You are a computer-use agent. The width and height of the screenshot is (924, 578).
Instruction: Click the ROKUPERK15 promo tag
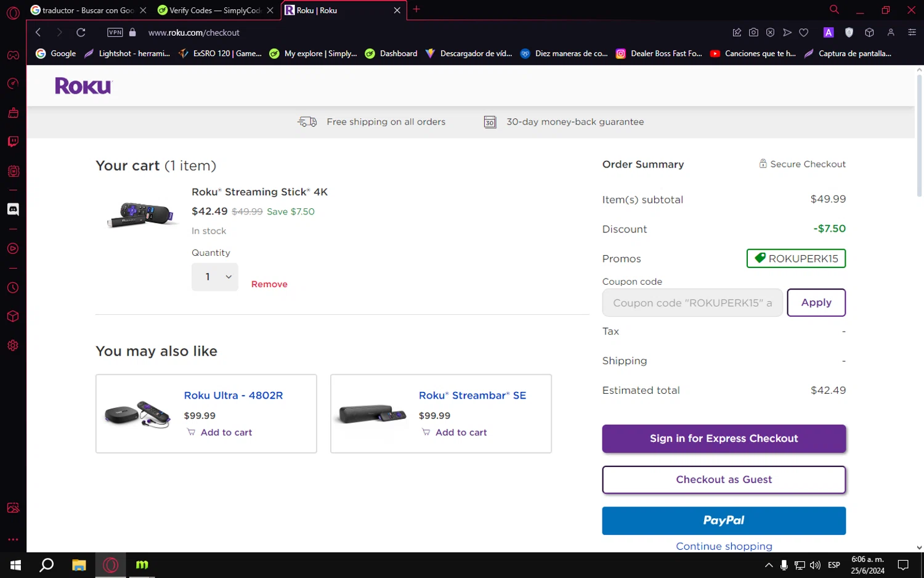[x=796, y=259]
